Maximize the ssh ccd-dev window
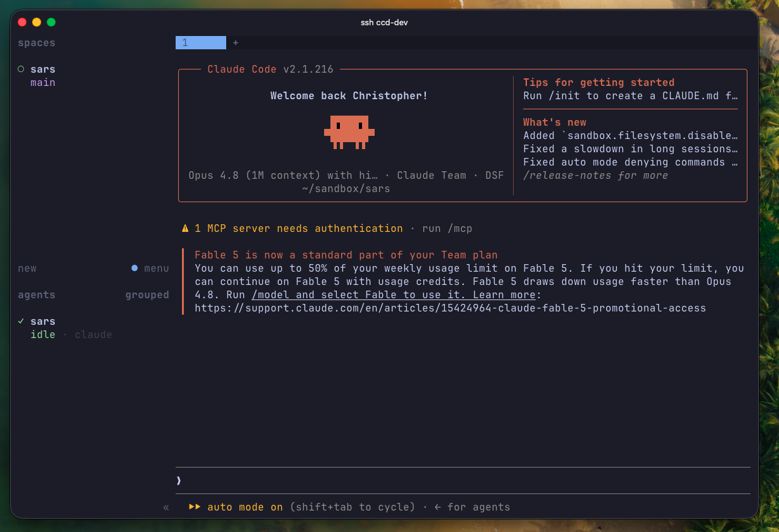Screen dimensions: 779x532 pos(51,22)
